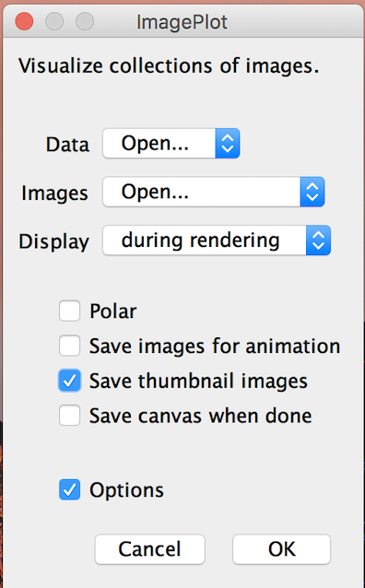The height and width of the screenshot is (588, 365).
Task: Click the Display field label
Action: pyautogui.click(x=54, y=241)
